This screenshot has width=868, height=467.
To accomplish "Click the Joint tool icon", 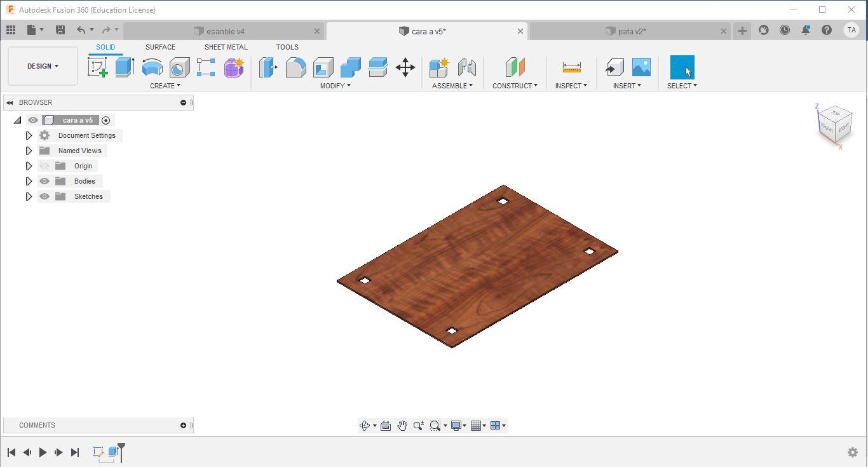I will pyautogui.click(x=466, y=67).
